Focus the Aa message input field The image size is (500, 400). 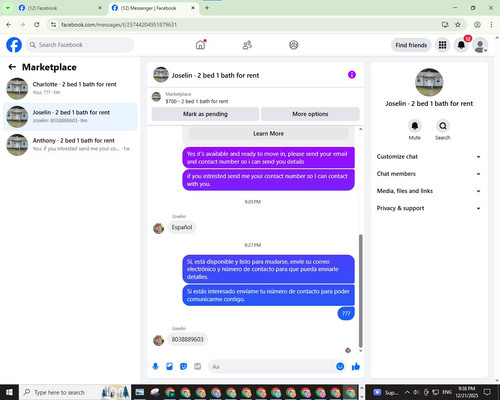(x=272, y=367)
